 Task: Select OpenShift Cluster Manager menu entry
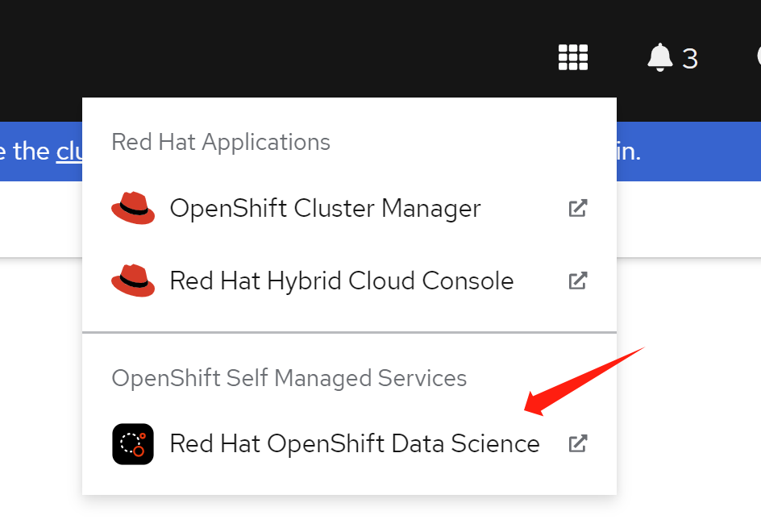click(325, 209)
